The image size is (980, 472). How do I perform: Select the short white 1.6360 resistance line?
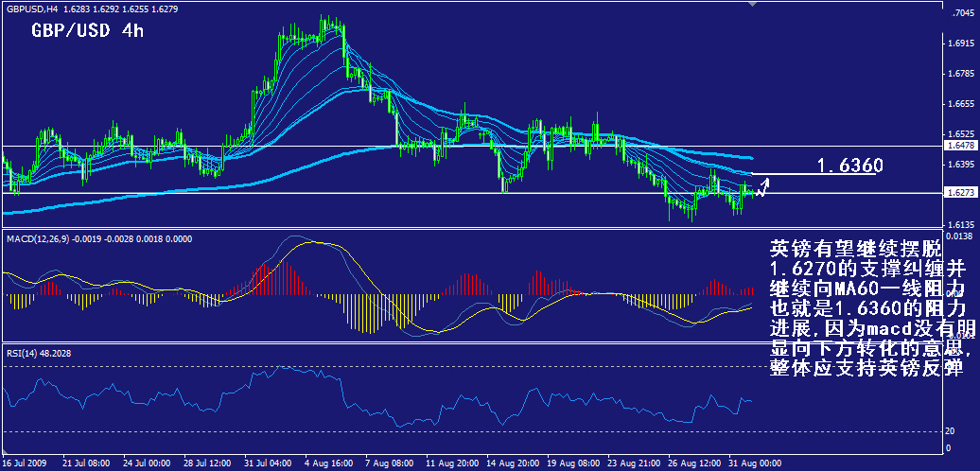[814, 173]
